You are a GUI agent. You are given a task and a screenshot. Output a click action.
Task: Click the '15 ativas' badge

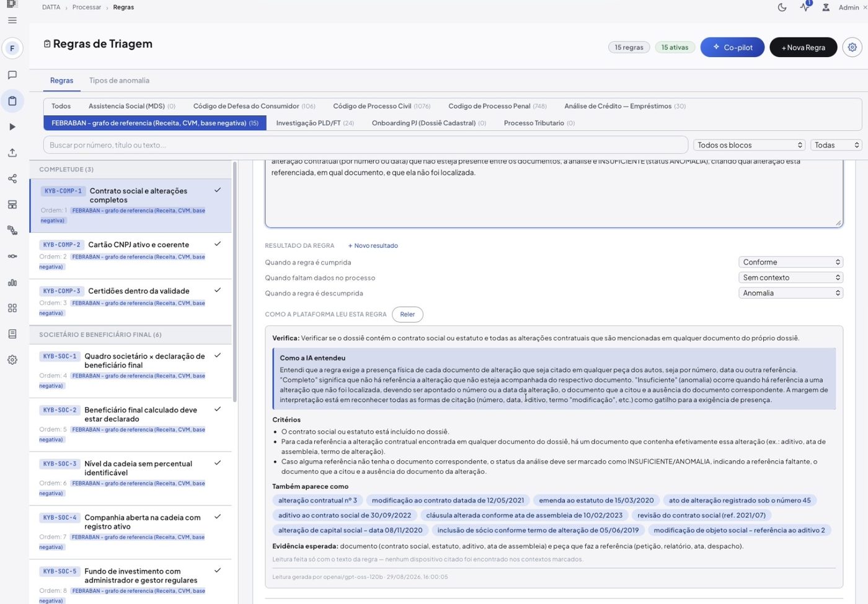tap(675, 47)
